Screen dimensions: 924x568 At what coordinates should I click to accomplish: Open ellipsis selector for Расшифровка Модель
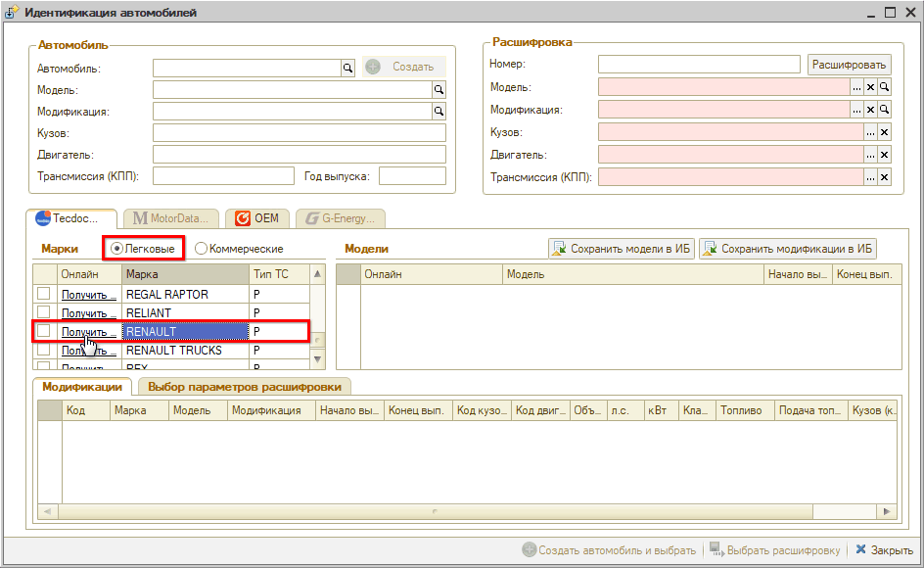856,87
